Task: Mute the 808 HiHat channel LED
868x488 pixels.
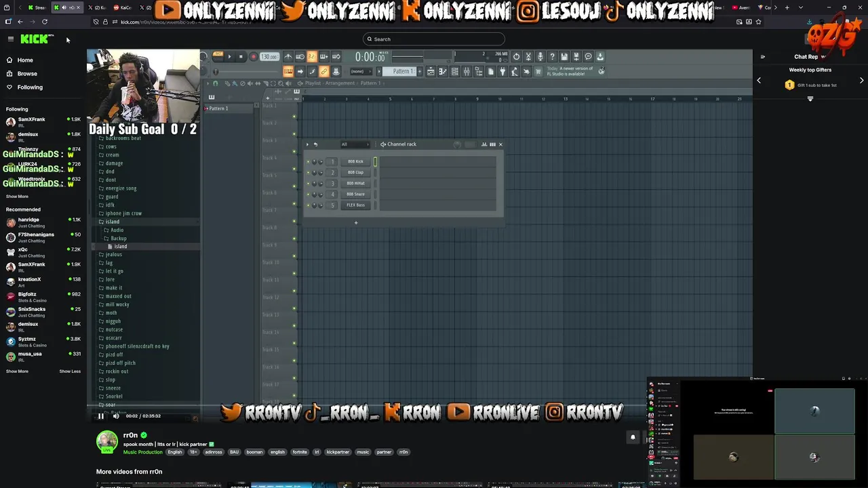Action: click(308, 183)
